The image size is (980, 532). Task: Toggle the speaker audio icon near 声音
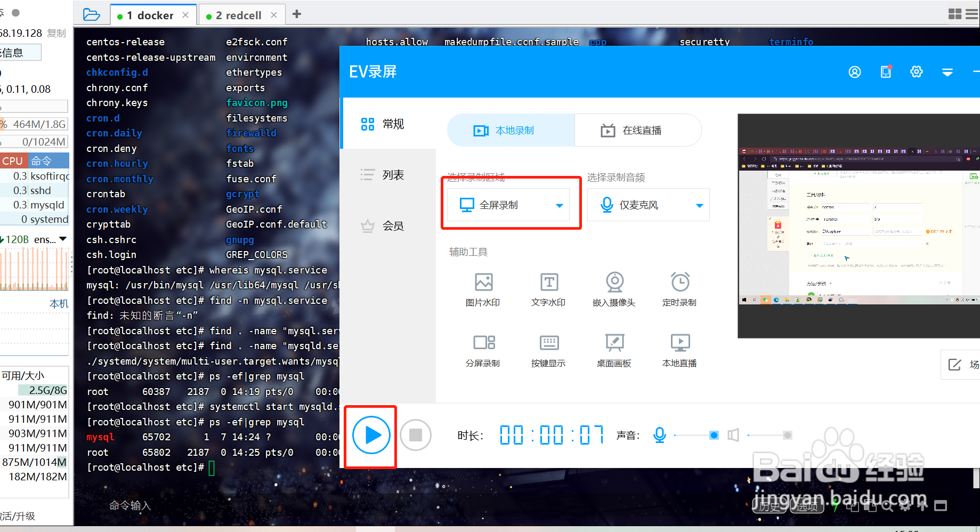[733, 435]
